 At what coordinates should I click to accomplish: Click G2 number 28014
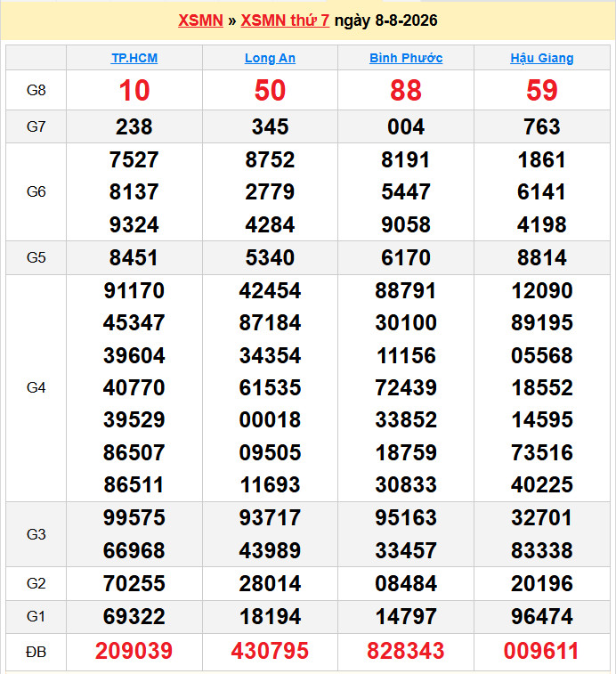click(x=270, y=584)
